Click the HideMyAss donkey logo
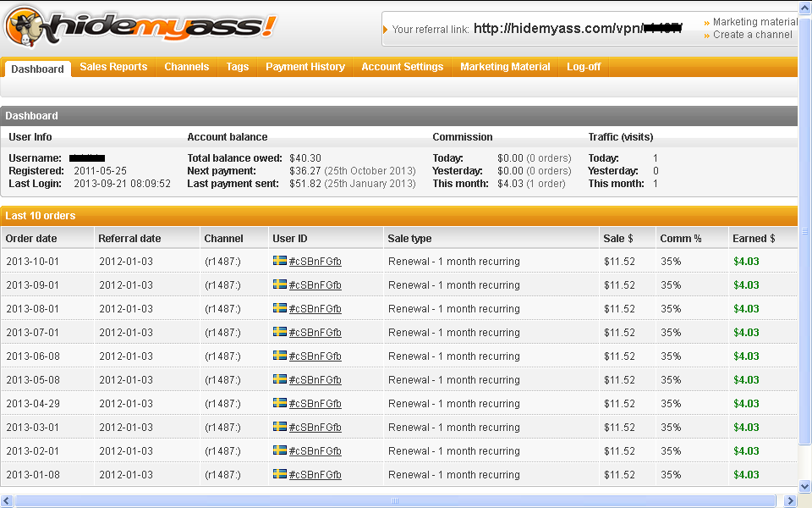Screen dimensions: 812x508 (25, 26)
